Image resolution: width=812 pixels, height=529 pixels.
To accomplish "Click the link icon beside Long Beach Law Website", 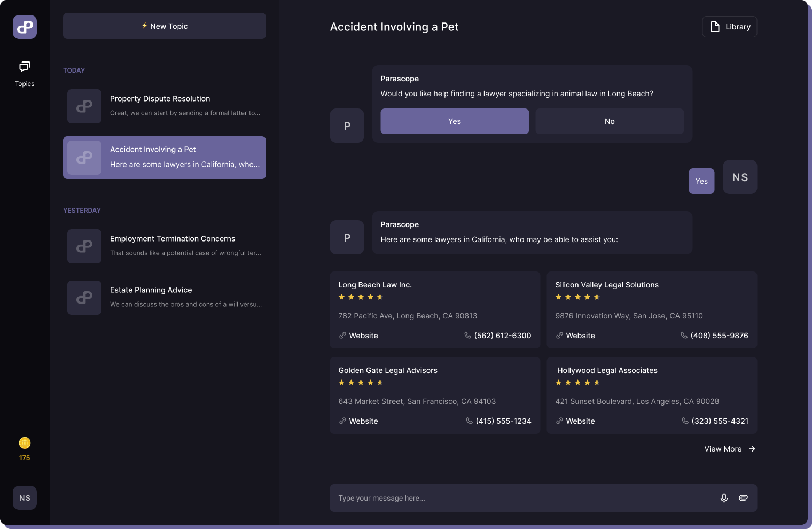I will (x=342, y=336).
